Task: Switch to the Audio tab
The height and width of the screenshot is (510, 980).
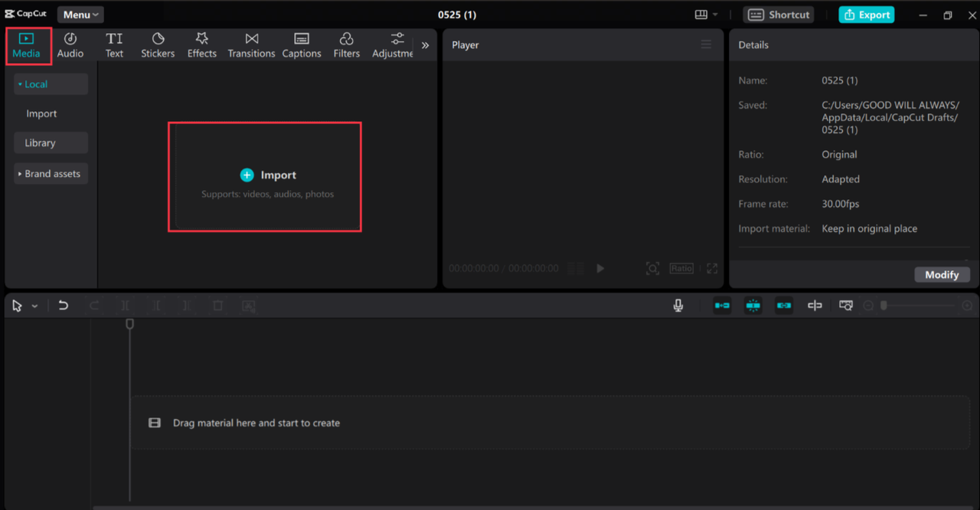Action: coord(70,46)
